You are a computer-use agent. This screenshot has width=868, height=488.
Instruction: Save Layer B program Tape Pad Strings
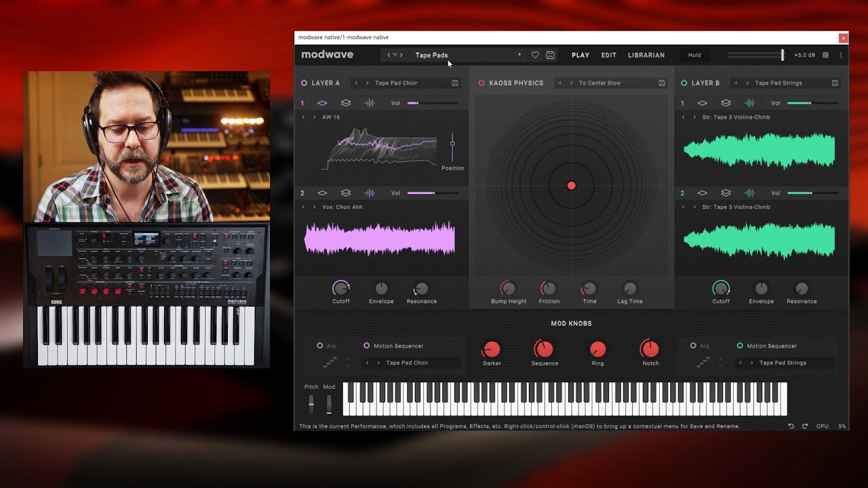click(835, 83)
